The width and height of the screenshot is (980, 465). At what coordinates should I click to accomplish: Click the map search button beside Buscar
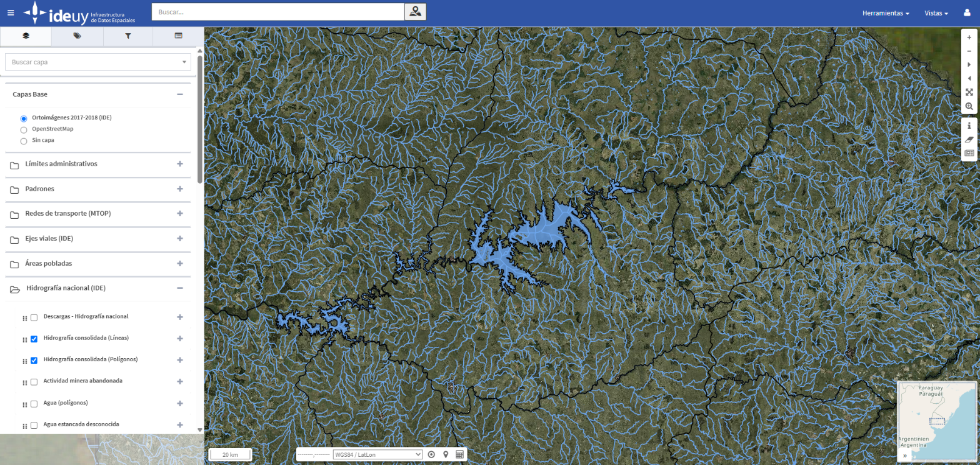tap(416, 12)
